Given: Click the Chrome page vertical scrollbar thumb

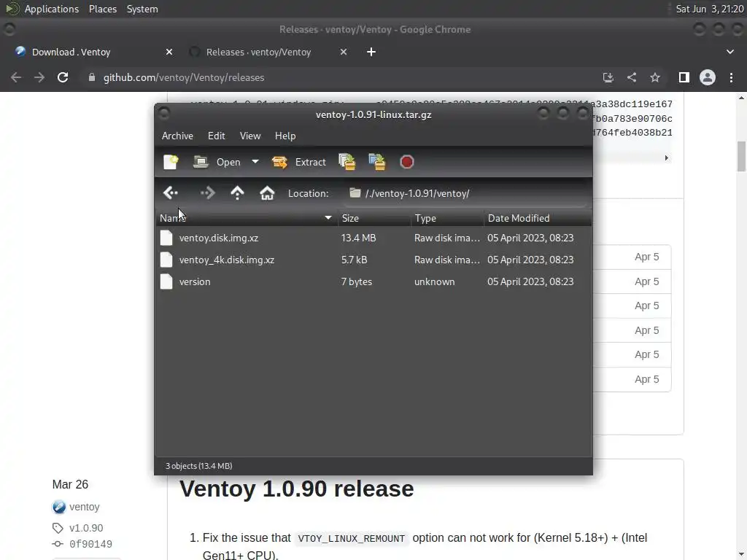Looking at the screenshot, I should click(741, 156).
